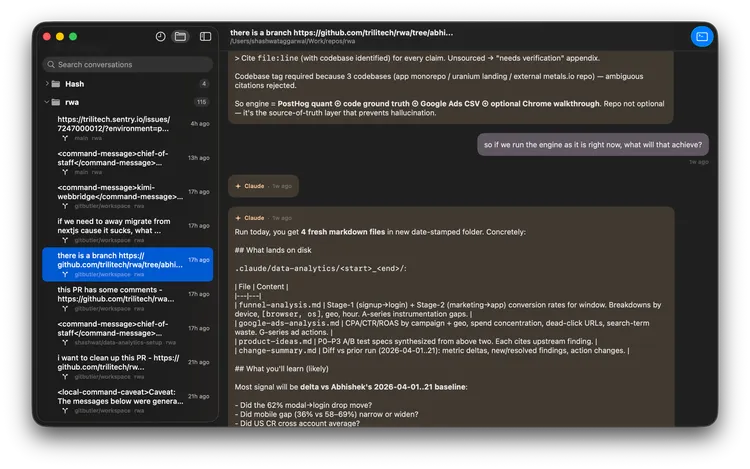Select the 'there is a branch' conversation
This screenshot has width=750, height=469.
pyautogui.click(x=127, y=264)
